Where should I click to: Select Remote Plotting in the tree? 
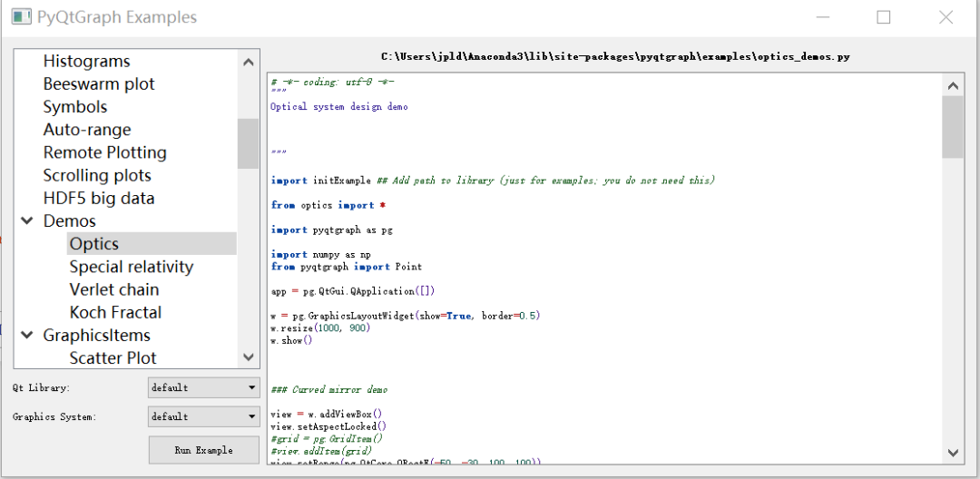tap(105, 152)
